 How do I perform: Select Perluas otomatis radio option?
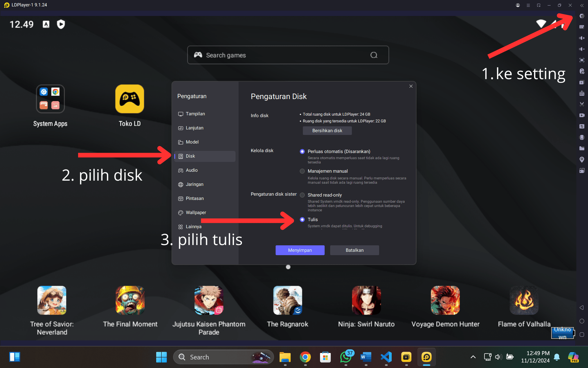(x=302, y=151)
